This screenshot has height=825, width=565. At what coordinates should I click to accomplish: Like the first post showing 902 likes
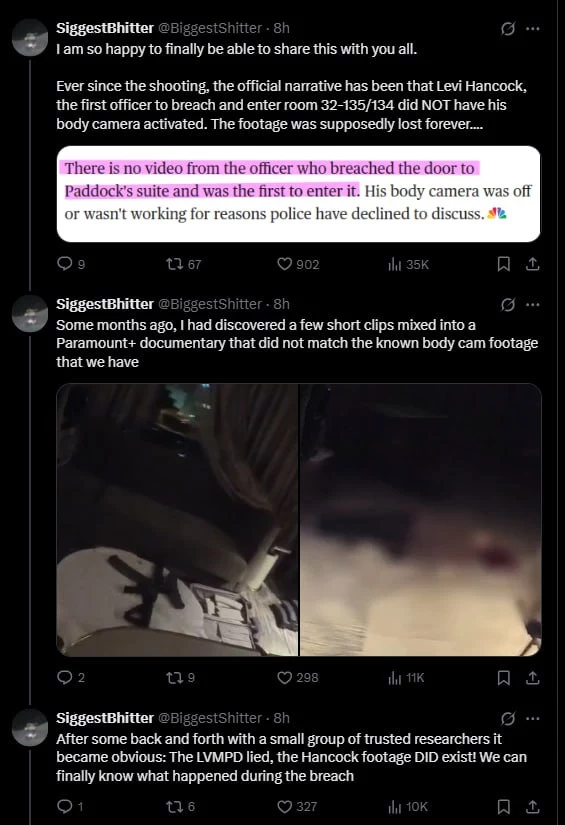click(298, 264)
